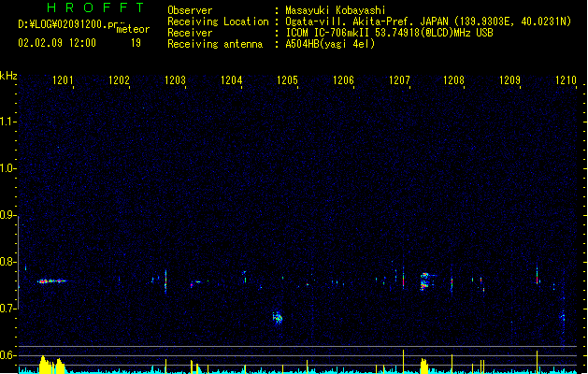
Task: Click the 0.9 kHz frequency label
Action: click(x=7, y=215)
